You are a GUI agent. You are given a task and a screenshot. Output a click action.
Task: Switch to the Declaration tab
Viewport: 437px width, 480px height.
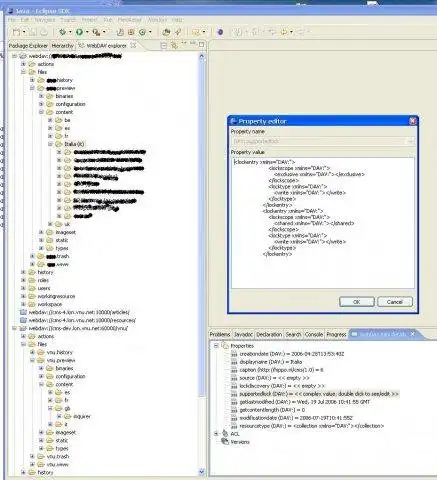[269, 334]
